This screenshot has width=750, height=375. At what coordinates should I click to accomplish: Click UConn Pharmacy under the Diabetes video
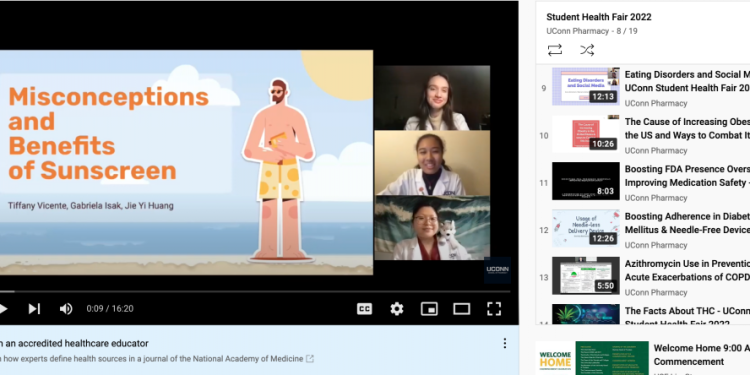(x=656, y=245)
